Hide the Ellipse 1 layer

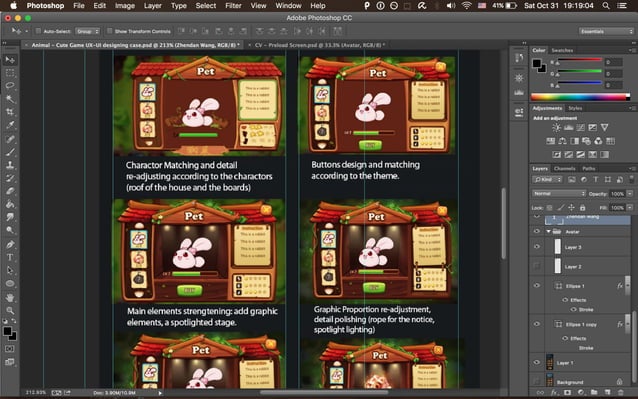537,286
